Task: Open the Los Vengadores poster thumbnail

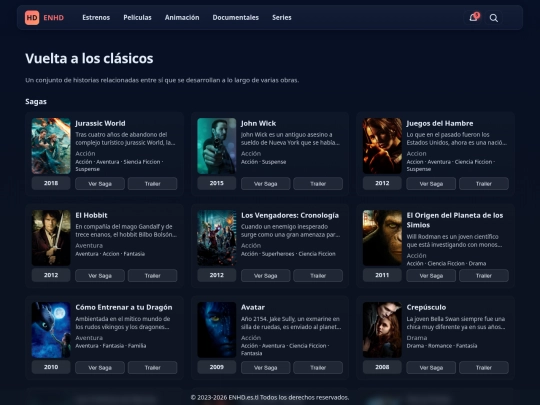Action: (x=217, y=238)
